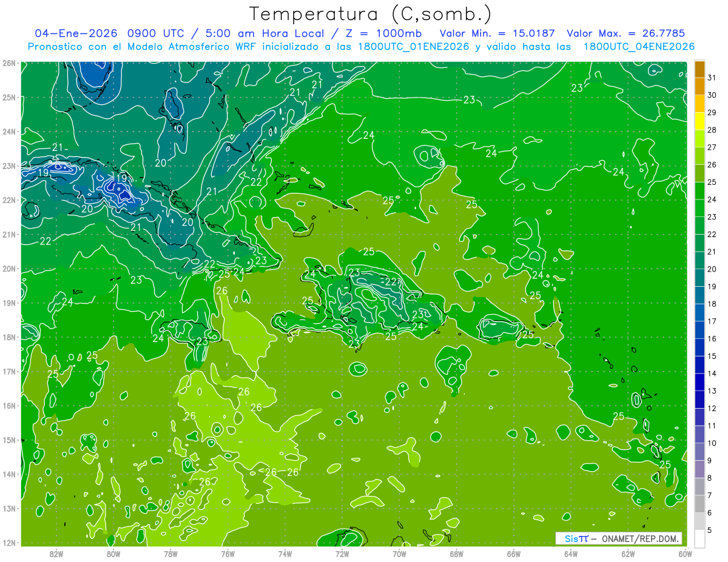
Task: Click legend scale value 18
Action: [712, 304]
